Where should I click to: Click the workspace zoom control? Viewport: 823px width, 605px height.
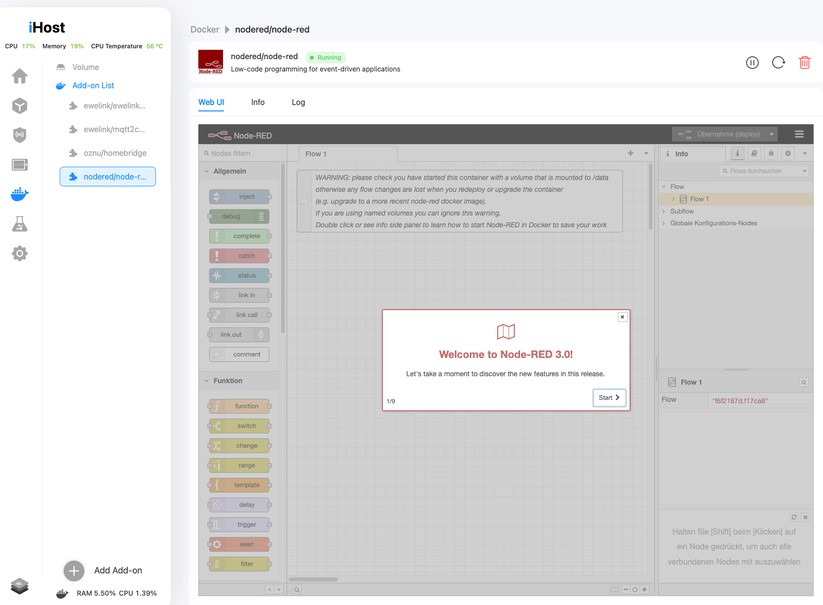(x=636, y=589)
